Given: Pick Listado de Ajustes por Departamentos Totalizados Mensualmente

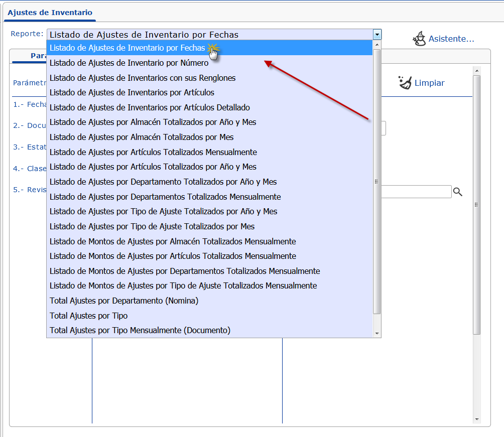Looking at the screenshot, I should pyautogui.click(x=209, y=197).
